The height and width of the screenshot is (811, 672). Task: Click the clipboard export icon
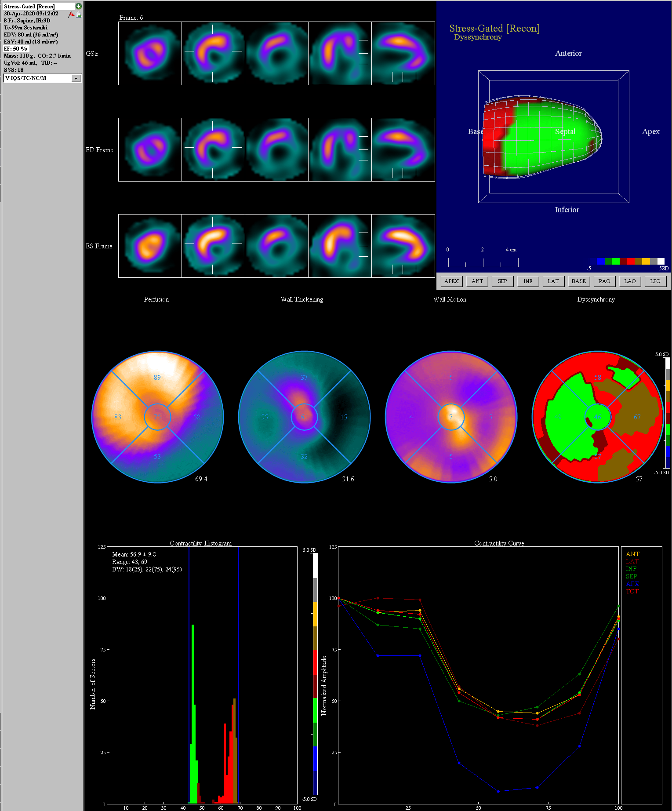coord(79,15)
